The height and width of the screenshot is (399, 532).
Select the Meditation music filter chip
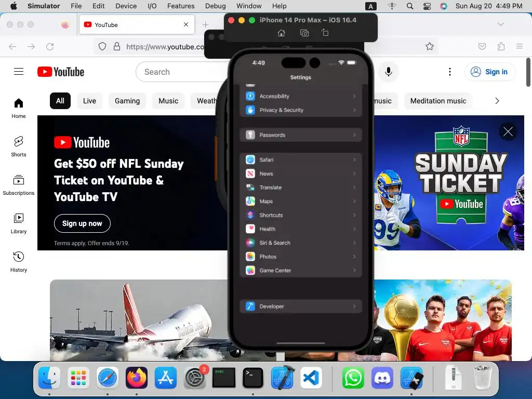tap(438, 101)
